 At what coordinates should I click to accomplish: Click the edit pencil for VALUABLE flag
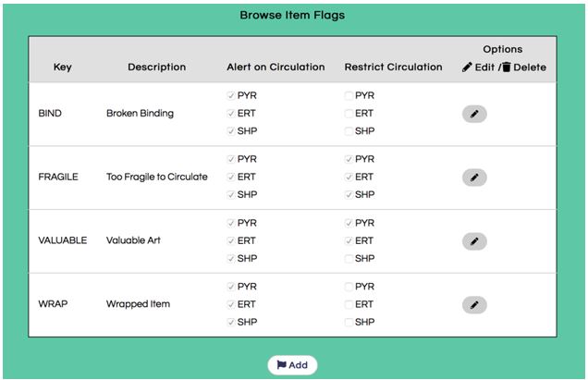pyautogui.click(x=473, y=241)
